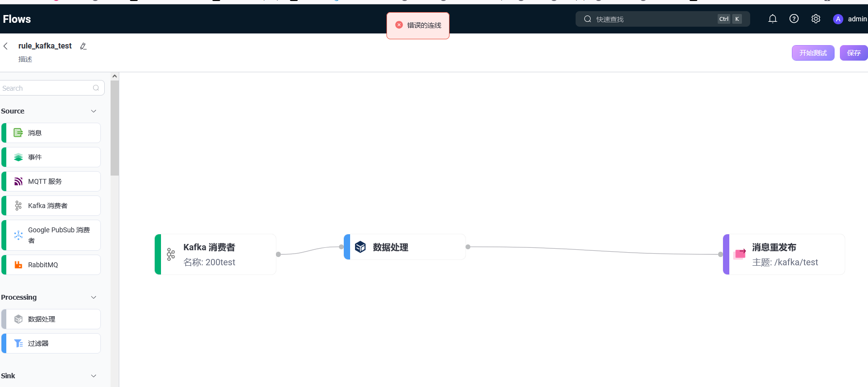Screen dimensions: 868x387
Task: Click the sidebar vertical scrollbar thumb
Action: point(114,128)
